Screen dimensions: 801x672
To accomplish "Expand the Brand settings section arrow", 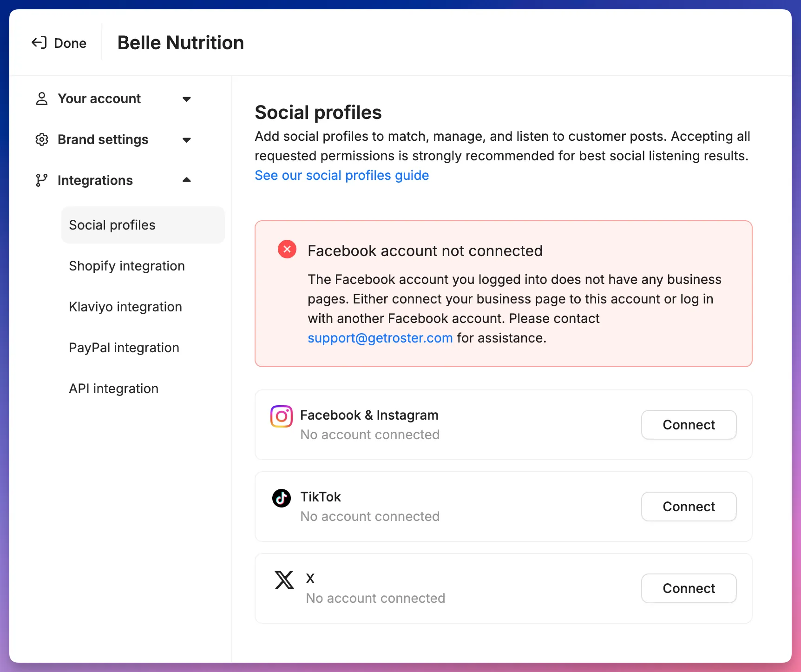I will tap(187, 140).
